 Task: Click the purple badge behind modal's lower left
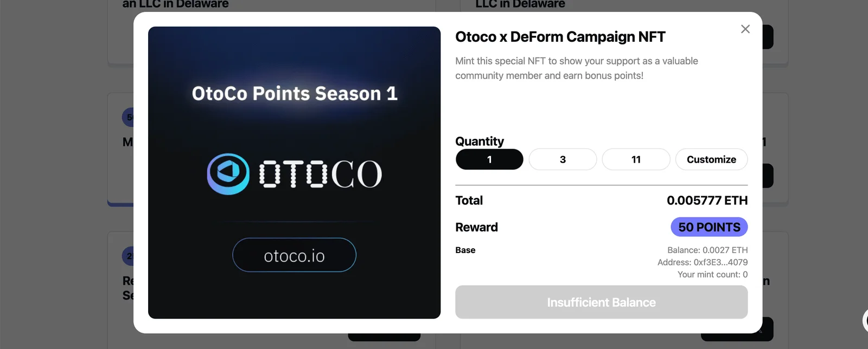128,256
